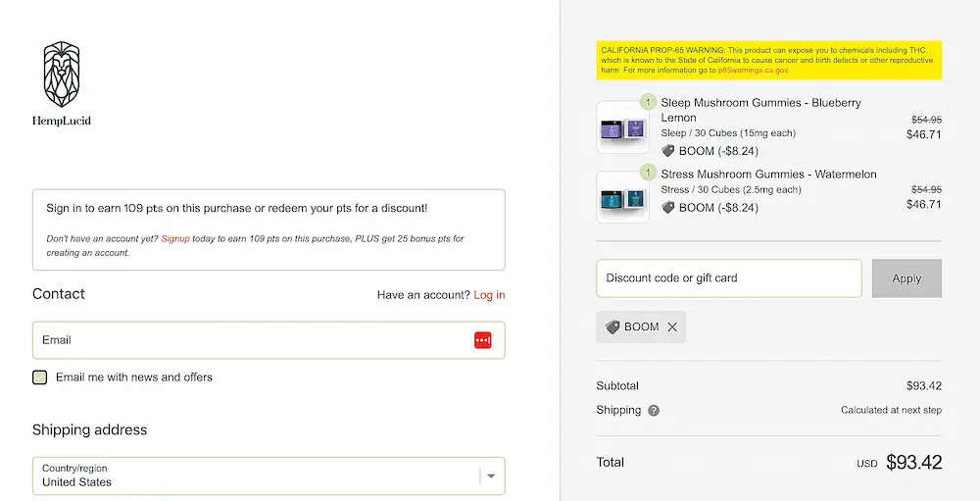The height and width of the screenshot is (501, 980).
Task: Click the 'Sleep Mushroom Gummies - Blueberry Lemon' title
Action: click(760, 110)
